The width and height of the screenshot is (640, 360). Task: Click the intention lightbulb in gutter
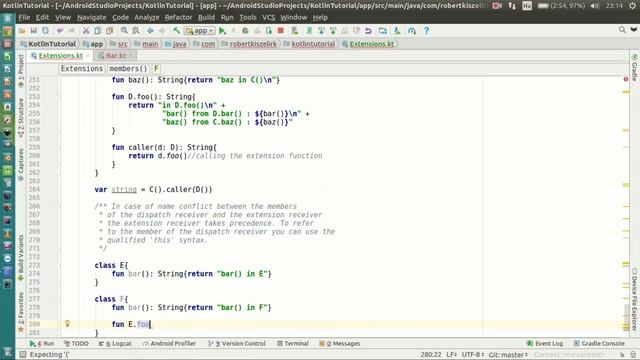pyautogui.click(x=67, y=324)
